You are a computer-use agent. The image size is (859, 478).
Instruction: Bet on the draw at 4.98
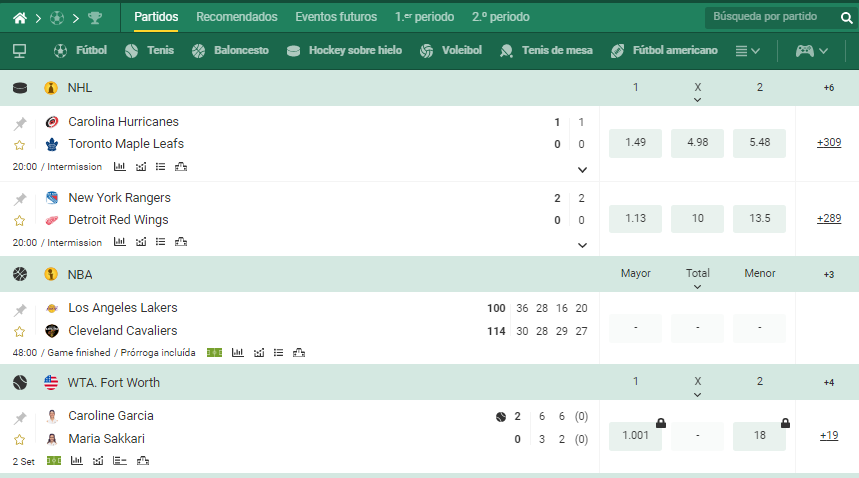(697, 143)
